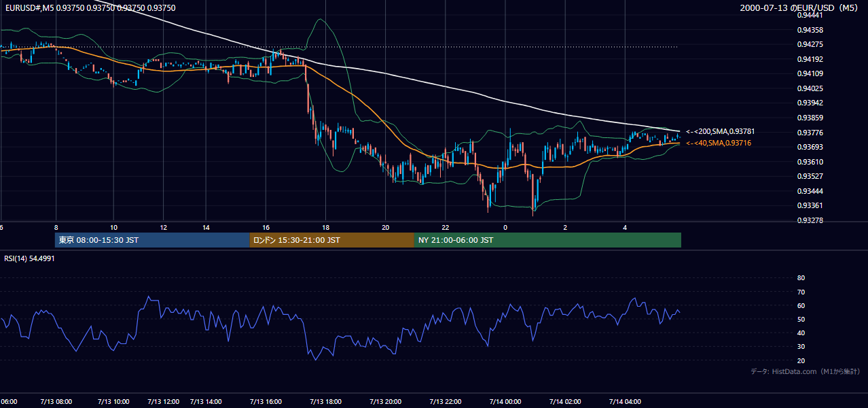This screenshot has width=868, height=408.
Task: Click hour label 10 under price chart
Action: (x=113, y=227)
